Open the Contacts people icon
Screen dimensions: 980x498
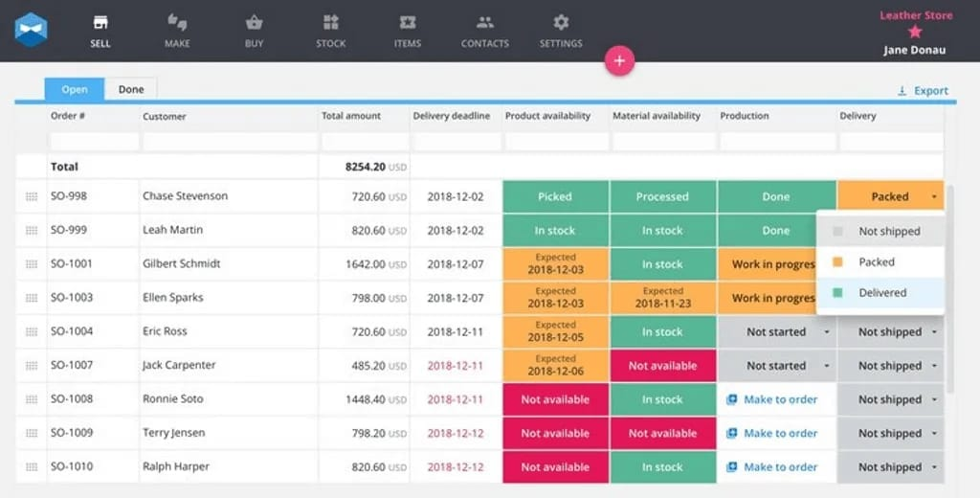[x=484, y=23]
